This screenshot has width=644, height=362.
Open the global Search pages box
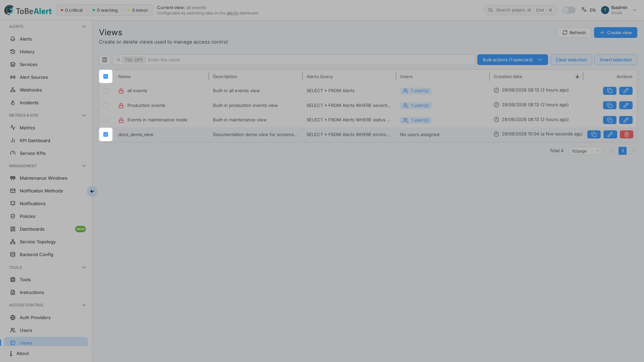coord(521,10)
